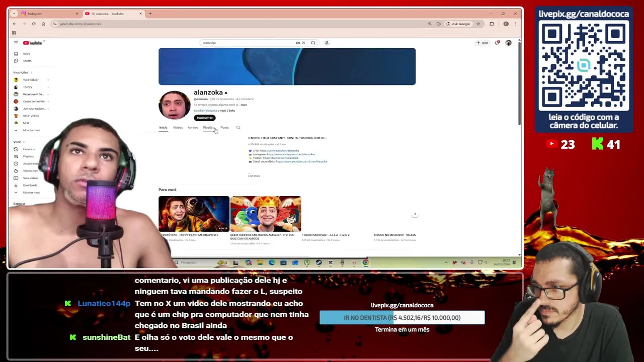Expand the Inscrições section chevron

tap(31, 72)
